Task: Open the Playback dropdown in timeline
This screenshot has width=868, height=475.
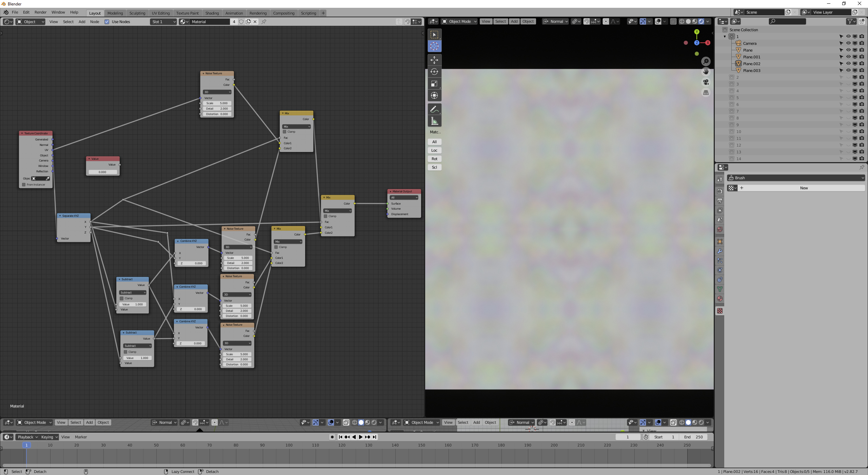Action: pos(27,437)
